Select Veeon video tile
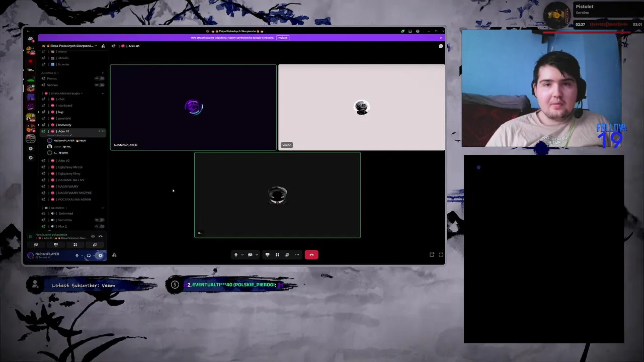644x362 pixels. 362,107
